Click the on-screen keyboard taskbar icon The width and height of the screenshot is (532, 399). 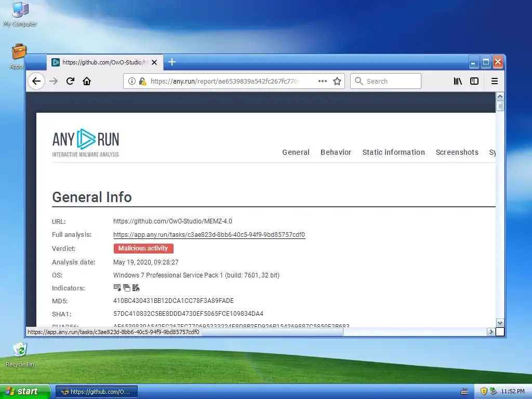[x=464, y=392]
